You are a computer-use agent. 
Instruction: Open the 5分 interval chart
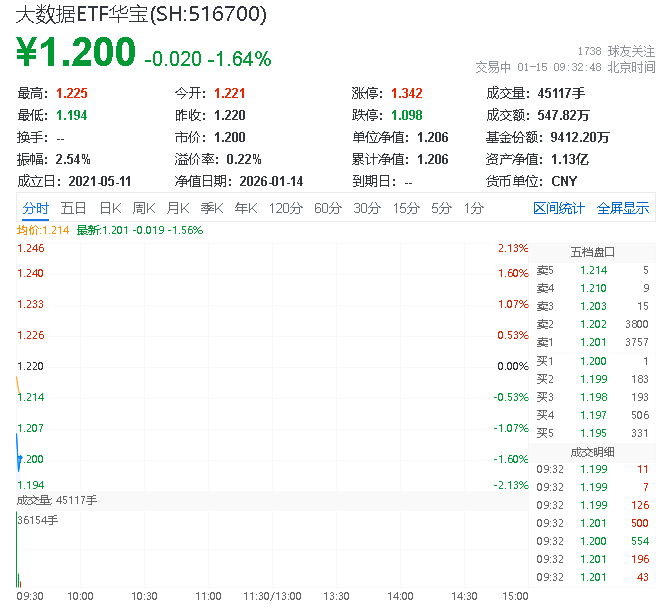click(x=442, y=208)
